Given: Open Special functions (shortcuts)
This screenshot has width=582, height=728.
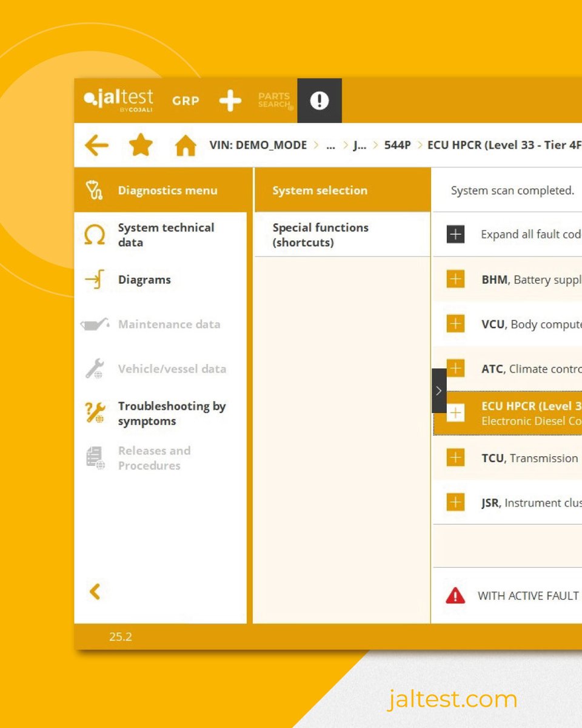Looking at the screenshot, I should (x=342, y=235).
